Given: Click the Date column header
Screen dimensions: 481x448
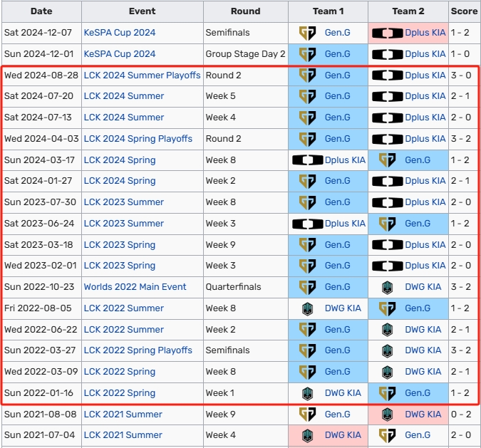Looking at the screenshot, I should 41,11.
